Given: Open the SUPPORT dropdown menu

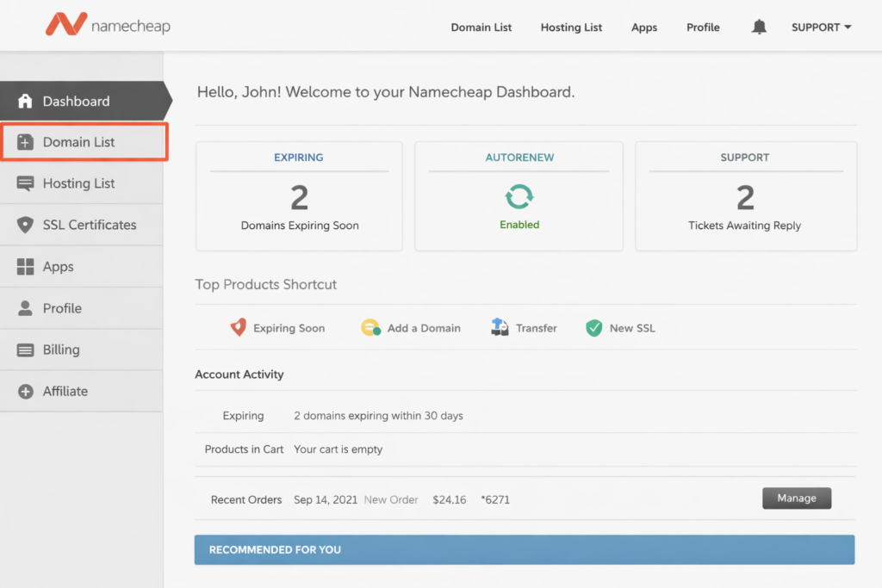Looking at the screenshot, I should pos(820,27).
